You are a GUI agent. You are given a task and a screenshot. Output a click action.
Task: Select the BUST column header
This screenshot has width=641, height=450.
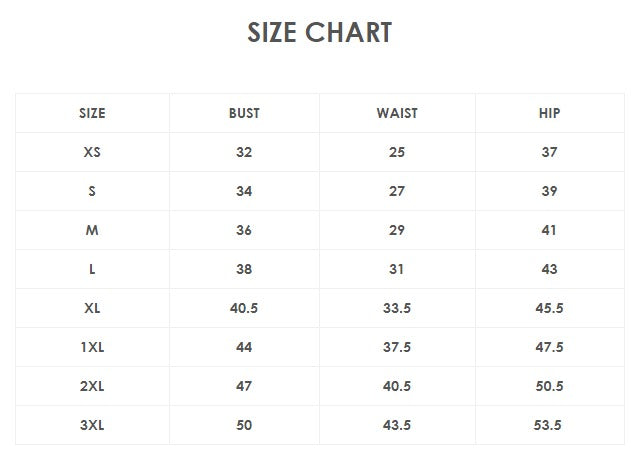(244, 113)
